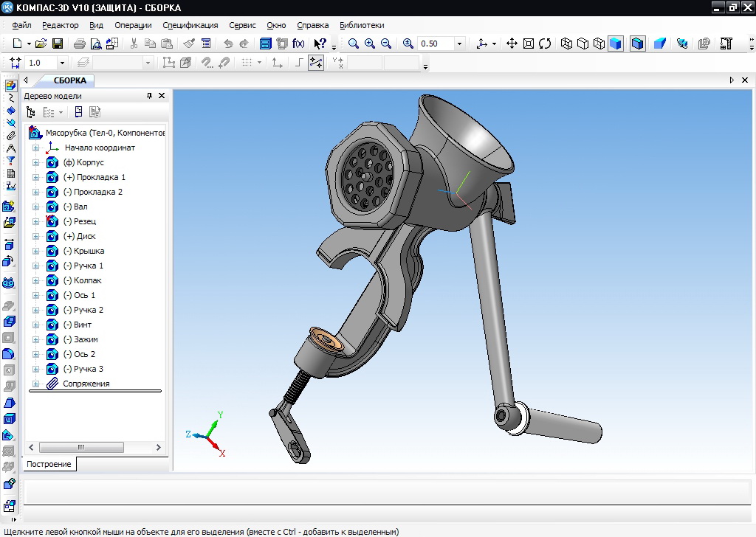Toggle perspective view icon in toolbar

(659, 44)
